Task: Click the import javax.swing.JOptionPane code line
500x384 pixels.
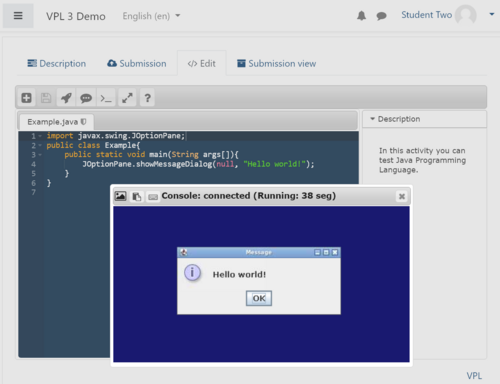Action: pos(116,136)
